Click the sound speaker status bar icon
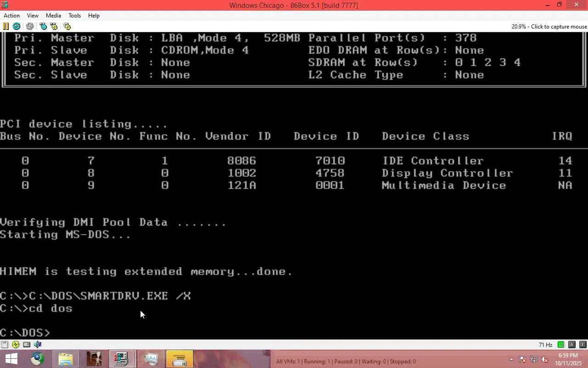The width and height of the screenshot is (588, 368). (x=38, y=345)
